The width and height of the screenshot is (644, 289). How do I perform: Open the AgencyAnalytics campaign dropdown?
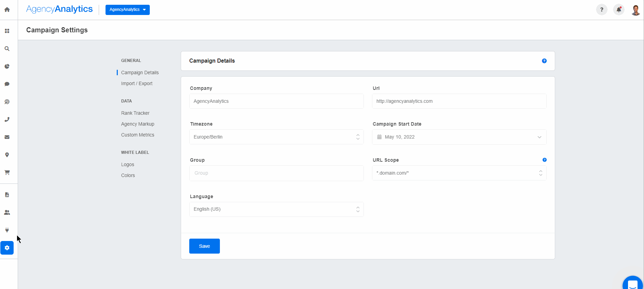(127, 10)
